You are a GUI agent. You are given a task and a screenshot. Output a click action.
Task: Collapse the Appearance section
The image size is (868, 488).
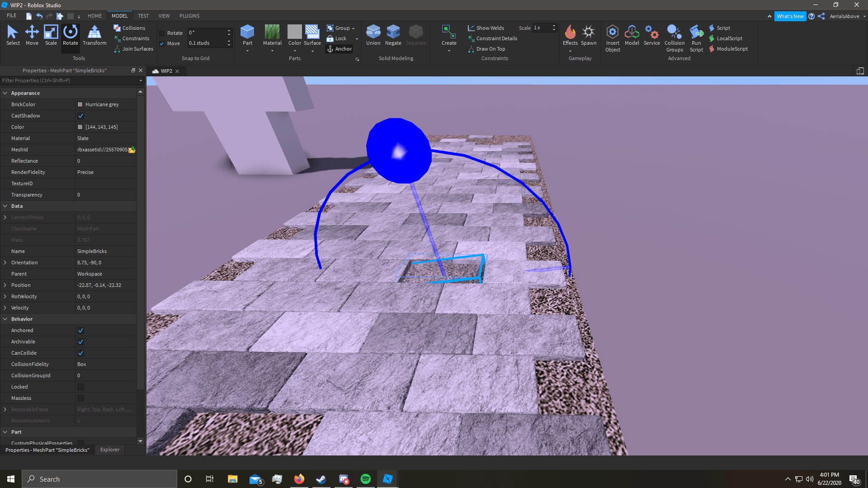click(x=5, y=93)
